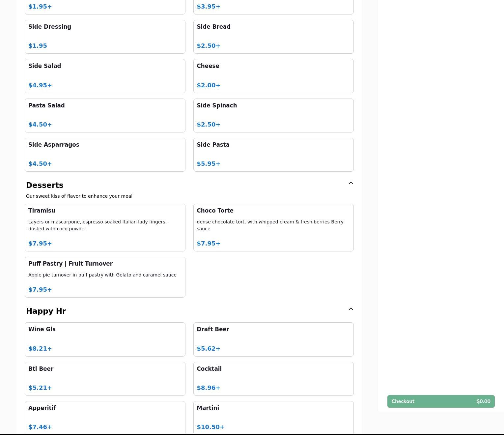This screenshot has height=435, width=504.
Task: Select the Draft Beer item
Action: (273, 339)
